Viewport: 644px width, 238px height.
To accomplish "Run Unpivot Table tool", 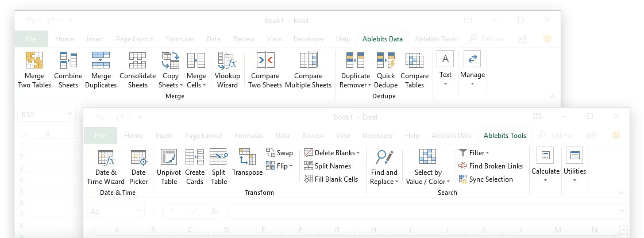I will click(169, 167).
